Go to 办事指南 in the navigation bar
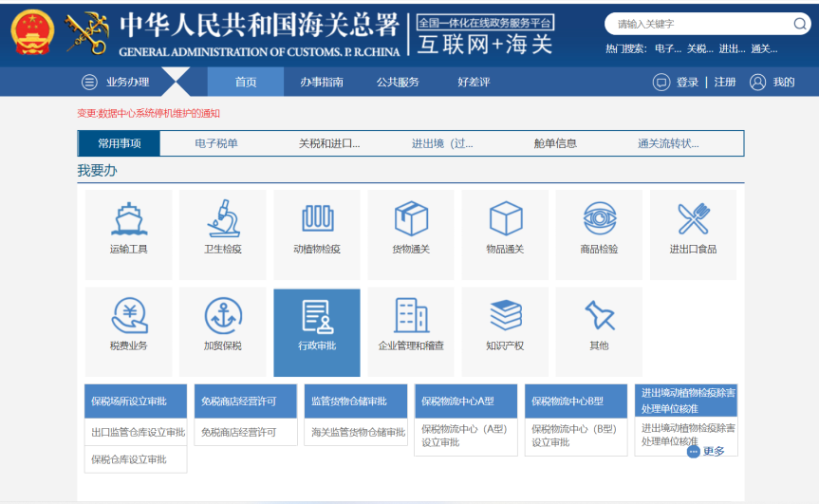The height and width of the screenshot is (504, 819). (322, 83)
